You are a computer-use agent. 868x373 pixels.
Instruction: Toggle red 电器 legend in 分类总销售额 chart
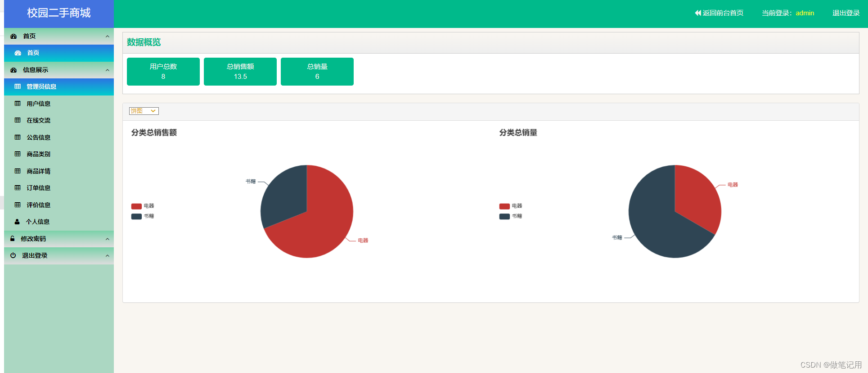click(143, 206)
